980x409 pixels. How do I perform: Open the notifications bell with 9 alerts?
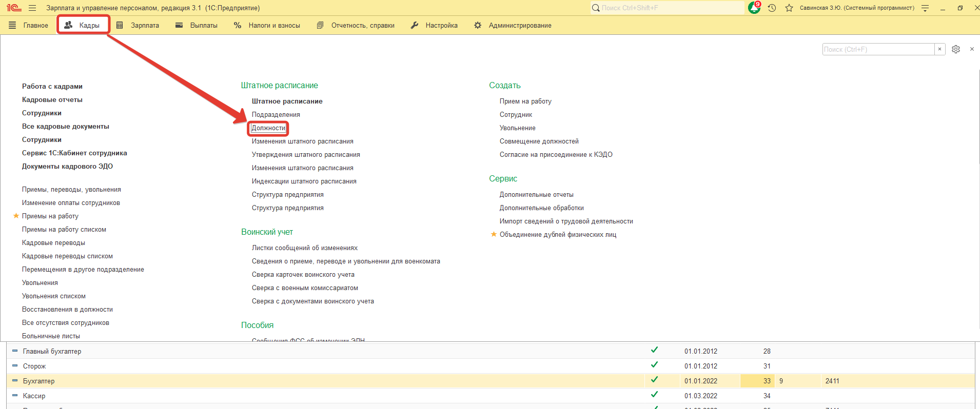pyautogui.click(x=754, y=8)
